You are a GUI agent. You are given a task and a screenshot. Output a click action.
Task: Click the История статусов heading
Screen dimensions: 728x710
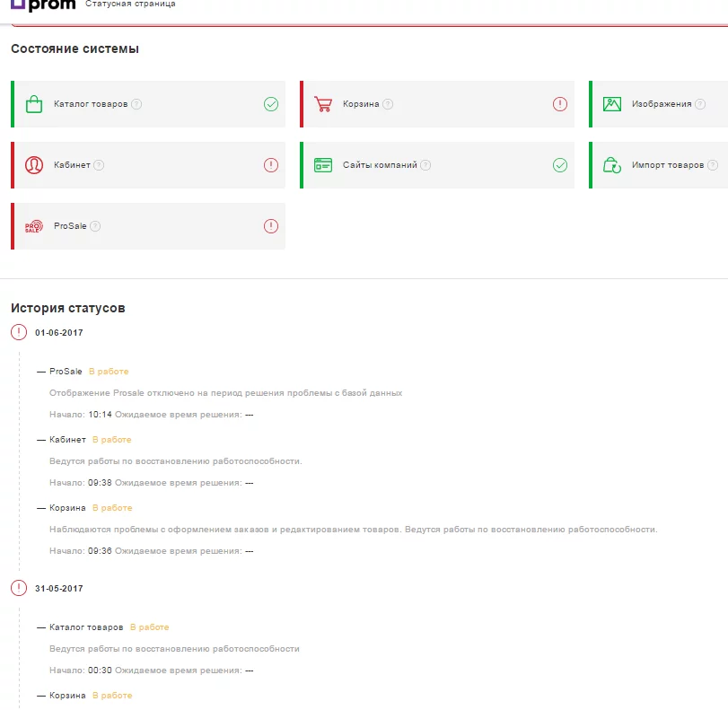click(68, 308)
